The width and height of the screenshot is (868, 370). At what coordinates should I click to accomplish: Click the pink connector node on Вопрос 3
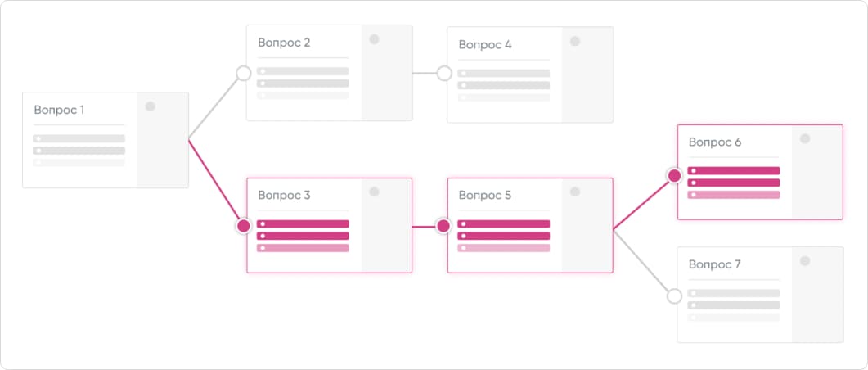coord(243,226)
